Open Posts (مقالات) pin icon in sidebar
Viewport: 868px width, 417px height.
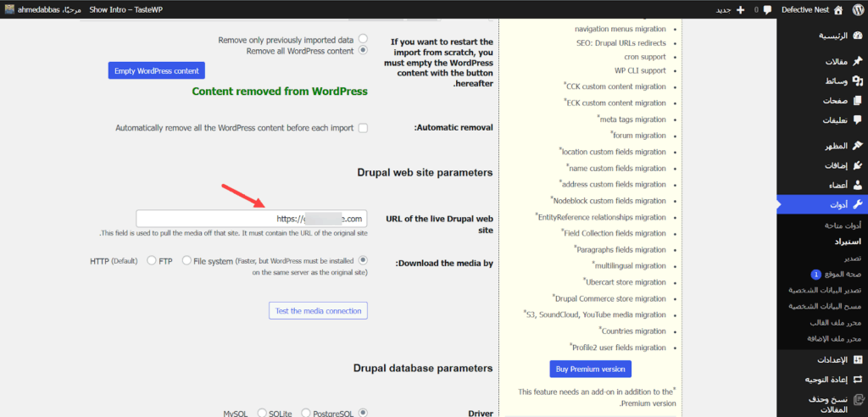(x=857, y=63)
